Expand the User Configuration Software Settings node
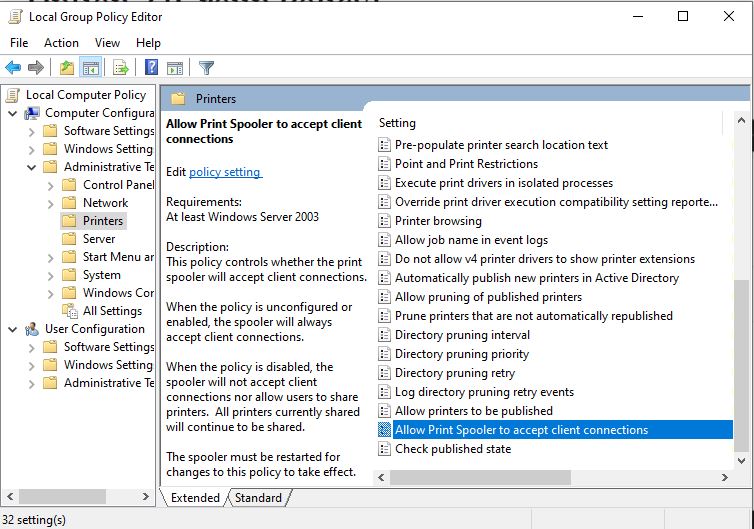This screenshot has height=529, width=754. pyautogui.click(x=31, y=347)
